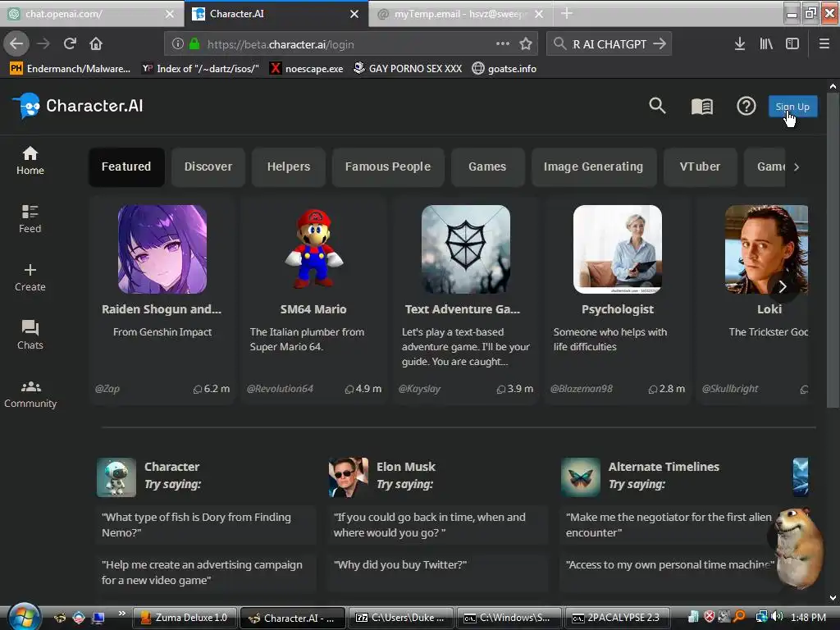Screen dimensions: 840x630
Task: Click the Windows Start orb
Action: [23, 617]
